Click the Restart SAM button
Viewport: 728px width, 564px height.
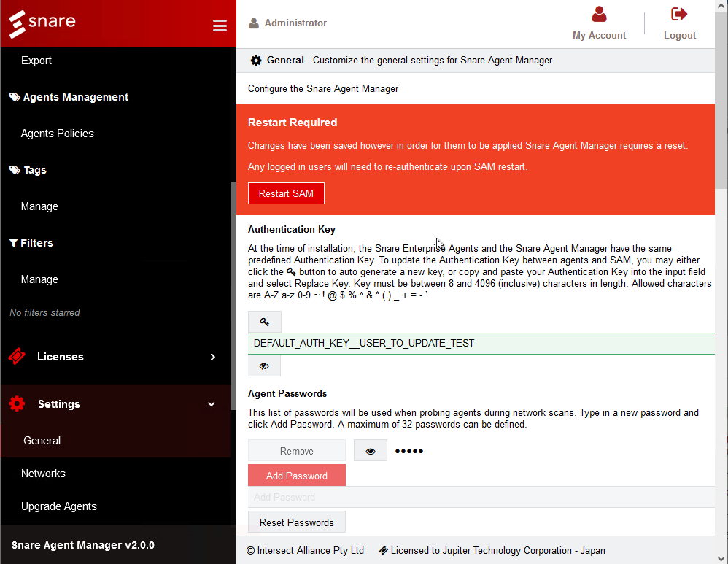pyautogui.click(x=286, y=193)
